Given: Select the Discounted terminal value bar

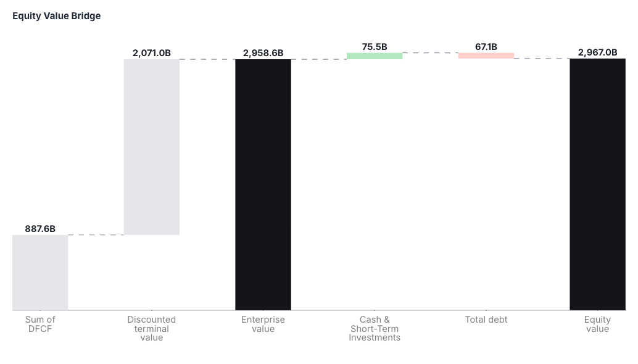Looking at the screenshot, I should tap(152, 147).
